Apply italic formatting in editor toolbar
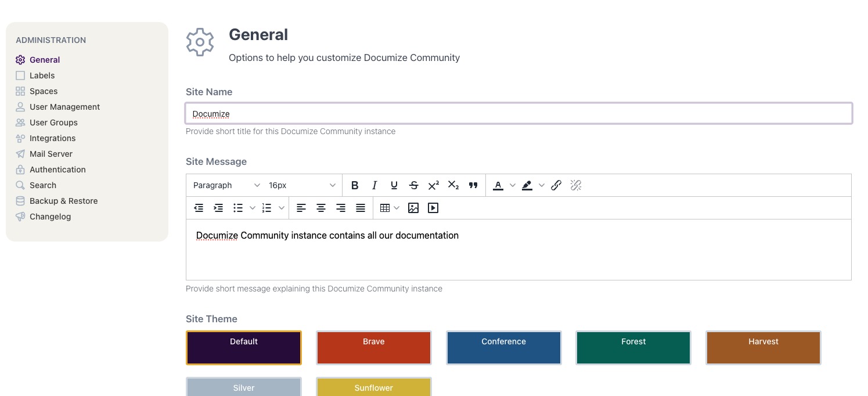Viewport: 868px width, 396px height. (374, 185)
